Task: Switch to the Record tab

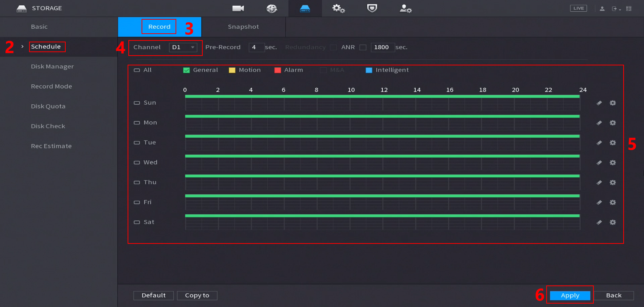Action: point(159,27)
